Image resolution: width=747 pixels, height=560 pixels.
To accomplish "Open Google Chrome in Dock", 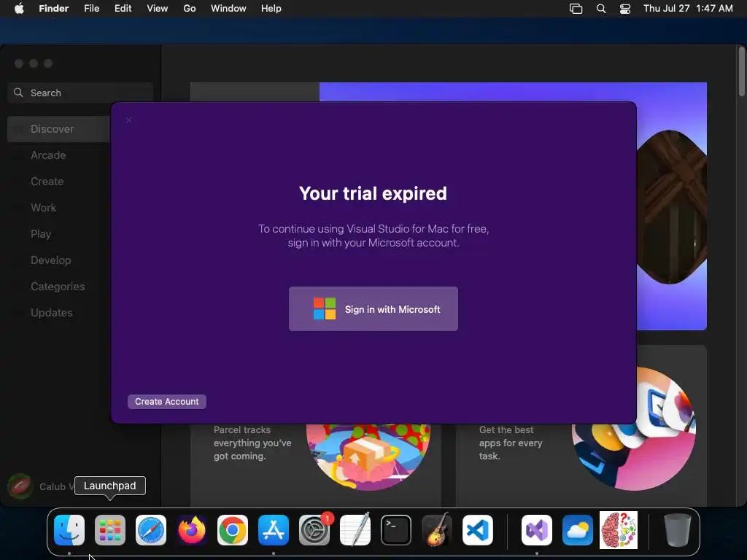I will tap(233, 530).
